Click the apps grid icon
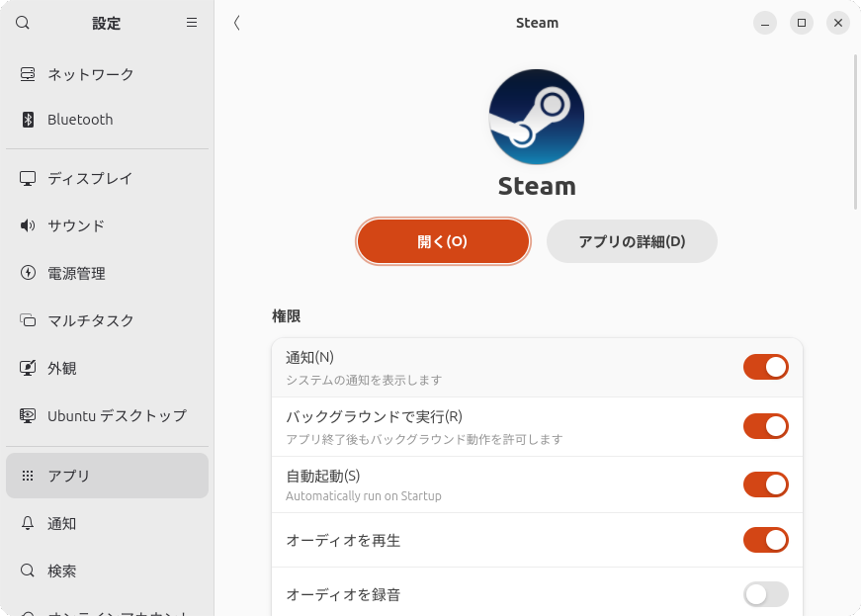The height and width of the screenshot is (616, 861). click(28, 476)
